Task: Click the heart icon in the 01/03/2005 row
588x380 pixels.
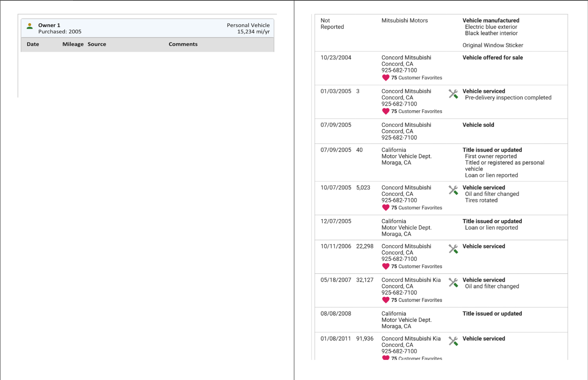Action: pyautogui.click(x=386, y=111)
